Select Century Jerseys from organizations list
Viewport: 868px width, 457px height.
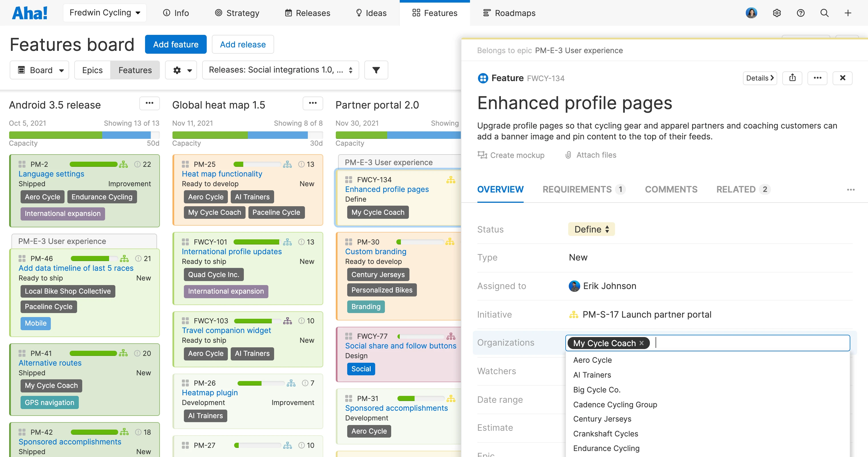(x=602, y=419)
